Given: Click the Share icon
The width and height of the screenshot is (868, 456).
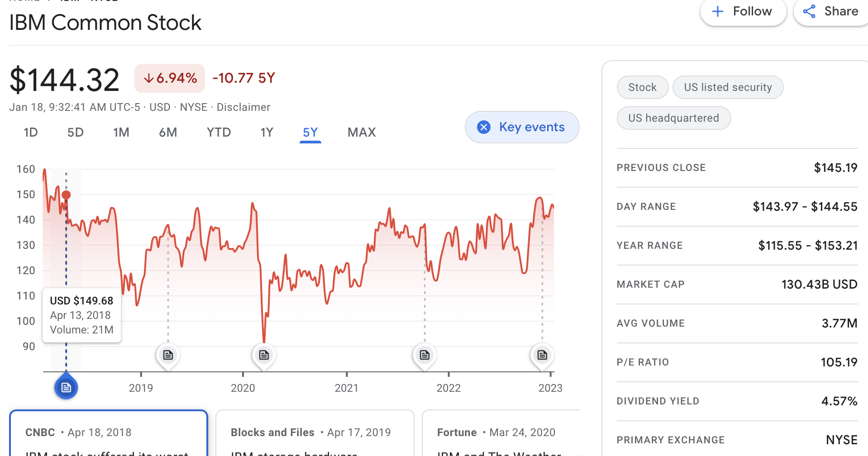Looking at the screenshot, I should pos(809,11).
